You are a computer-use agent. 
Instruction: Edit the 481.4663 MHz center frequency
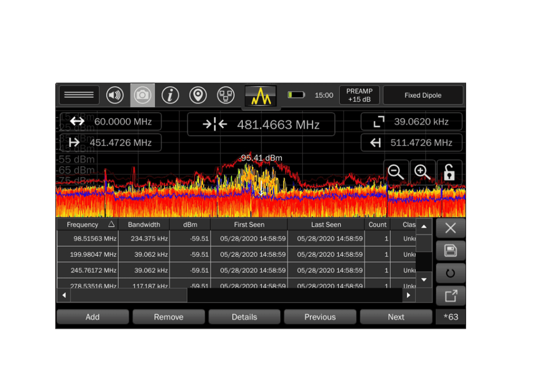pos(261,124)
